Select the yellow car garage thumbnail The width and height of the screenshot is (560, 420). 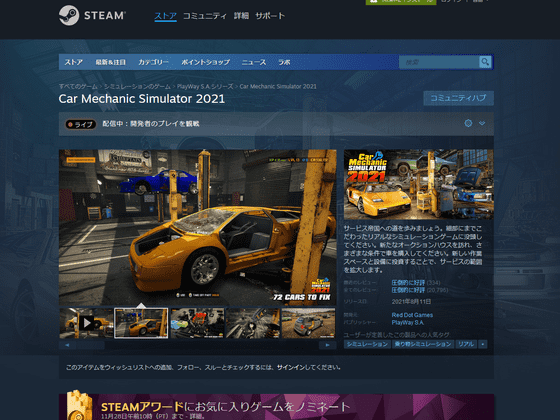tap(141, 323)
